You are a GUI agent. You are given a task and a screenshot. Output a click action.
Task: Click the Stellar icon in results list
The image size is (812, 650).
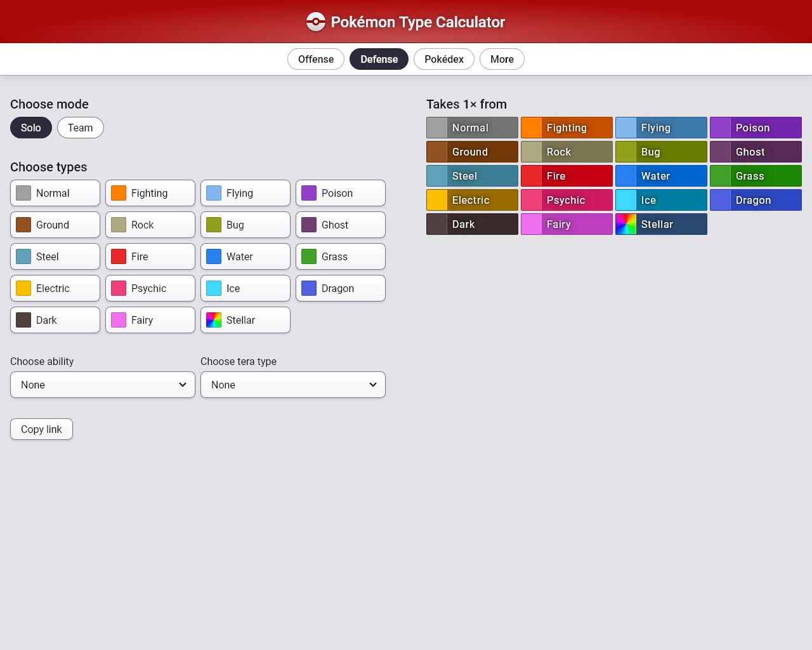point(626,224)
